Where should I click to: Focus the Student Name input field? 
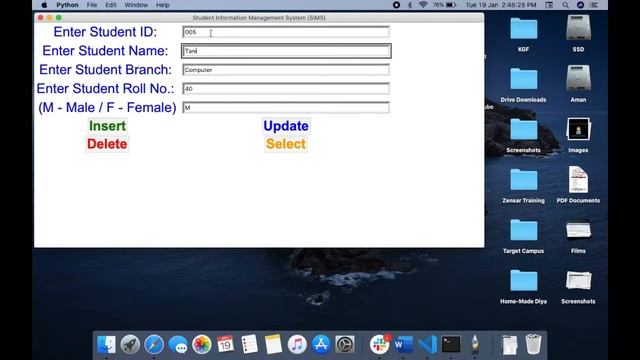(x=286, y=51)
